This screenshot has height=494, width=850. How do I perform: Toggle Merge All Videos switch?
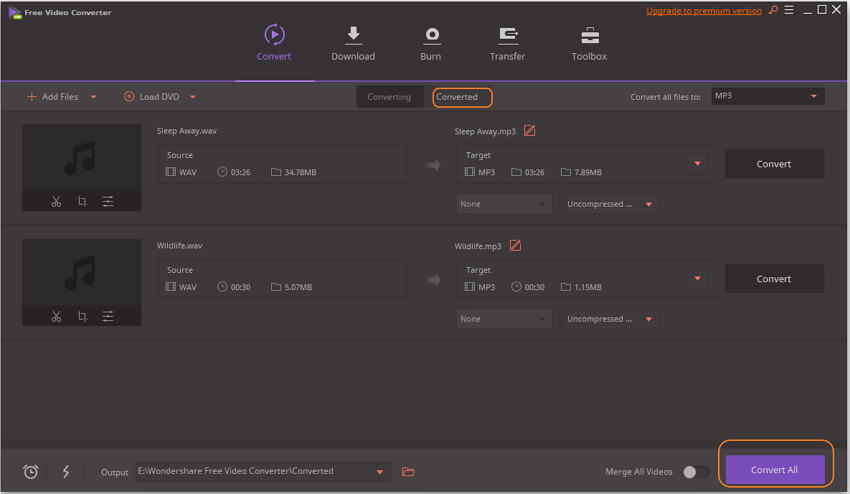[696, 472]
